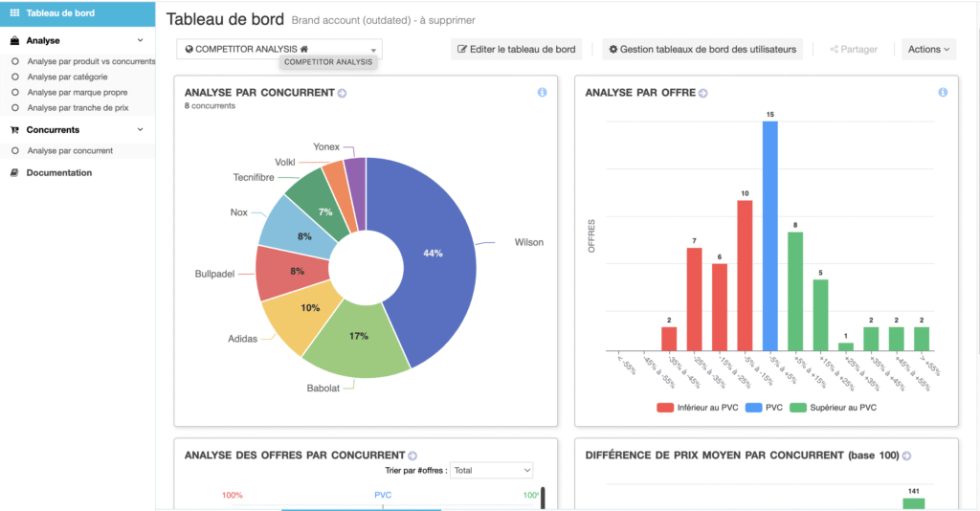Click the Documentation book icon

(x=14, y=173)
